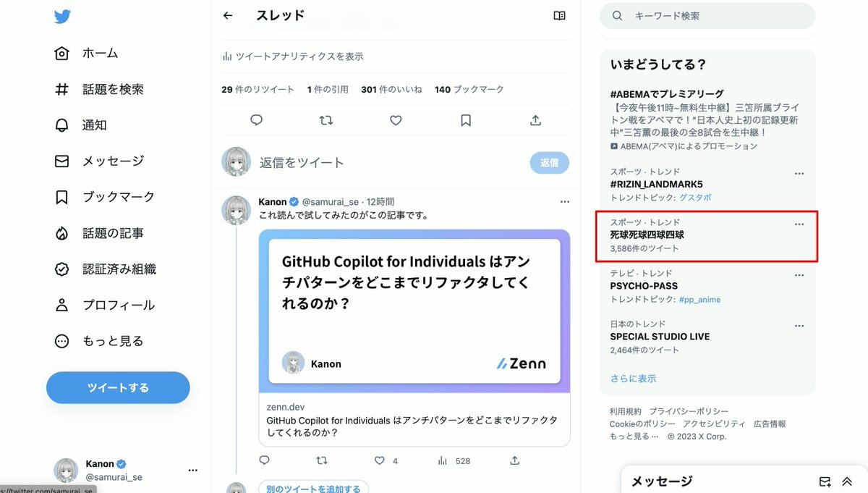Like the main tweet with heart icon

396,120
